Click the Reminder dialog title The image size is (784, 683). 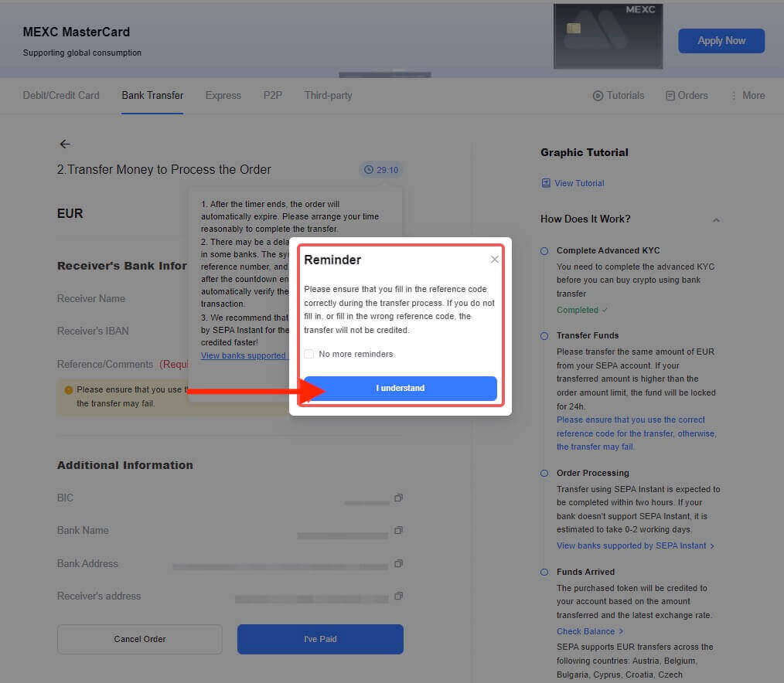tap(332, 260)
